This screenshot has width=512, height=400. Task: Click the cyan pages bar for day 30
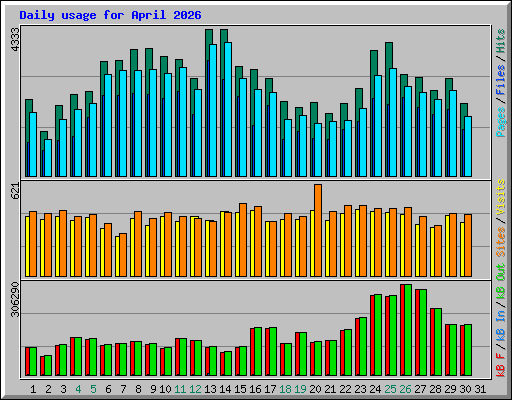[x=468, y=146]
